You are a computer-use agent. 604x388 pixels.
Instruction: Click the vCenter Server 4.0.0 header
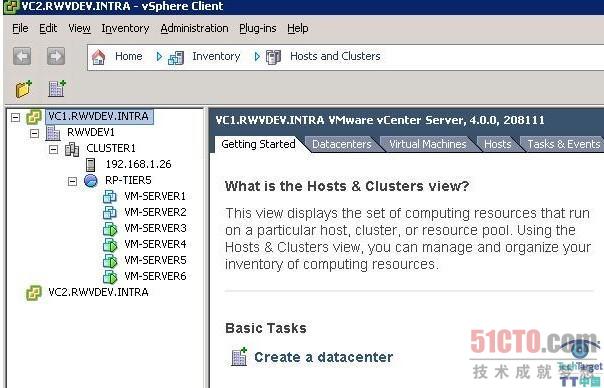380,120
